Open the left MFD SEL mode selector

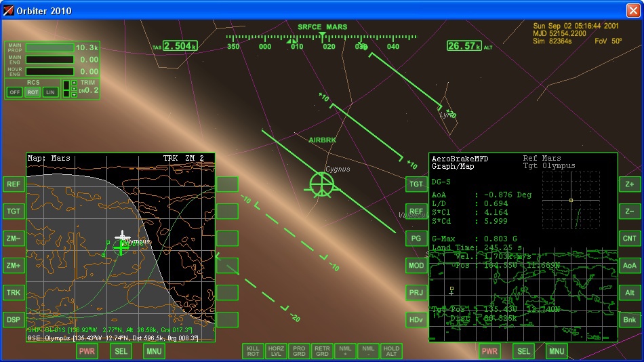coord(121,351)
